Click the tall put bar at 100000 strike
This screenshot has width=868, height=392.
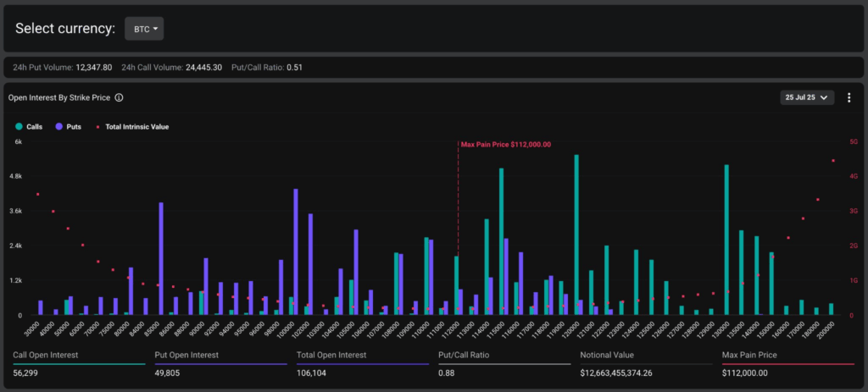click(296, 254)
